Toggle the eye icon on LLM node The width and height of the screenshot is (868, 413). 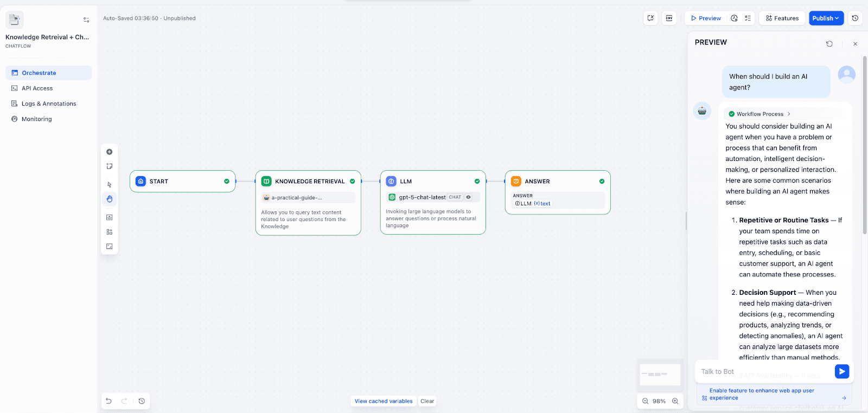pos(469,197)
